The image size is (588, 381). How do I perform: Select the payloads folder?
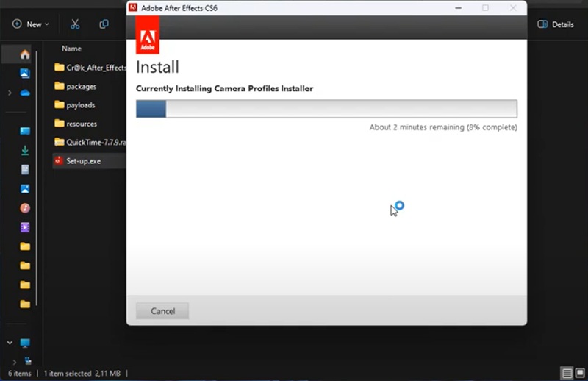(80, 105)
